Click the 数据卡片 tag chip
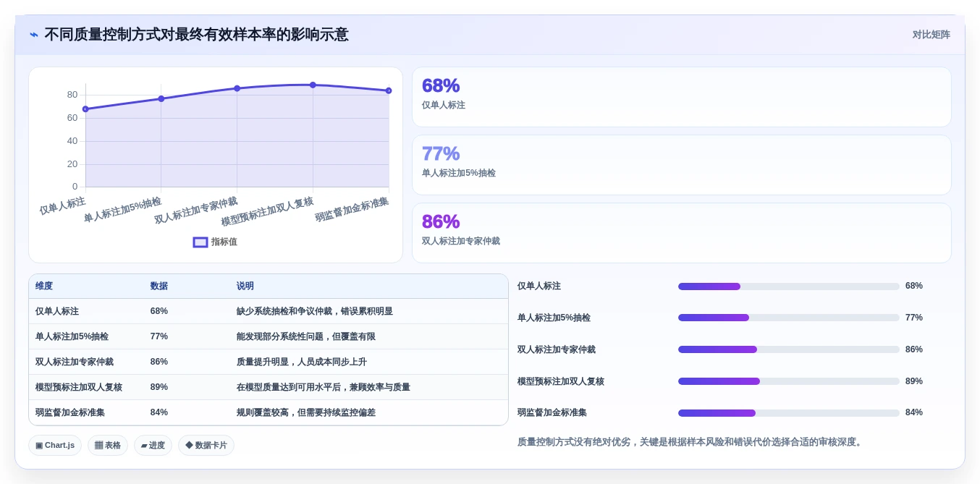Image resolution: width=980 pixels, height=484 pixels. [x=206, y=446]
